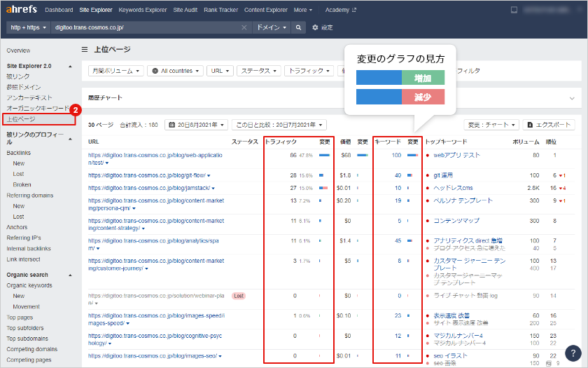Click the green 増加 legend bar
Screen dimensions: 588x368
click(x=423, y=78)
